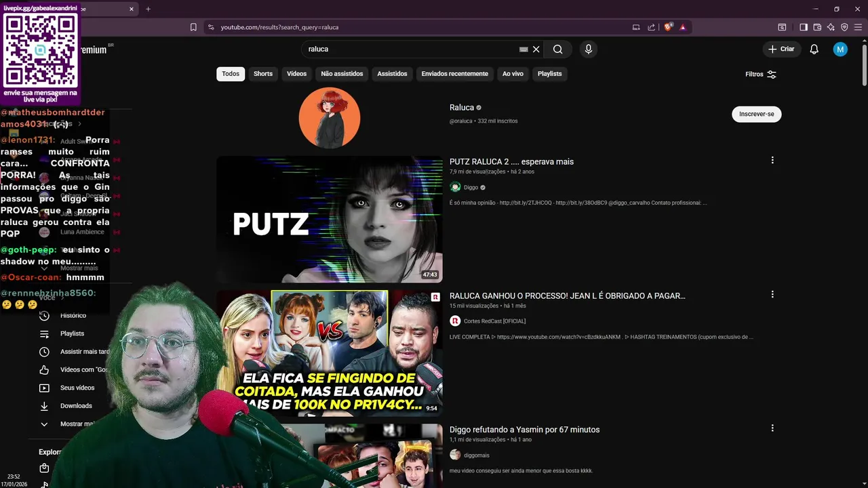
Task: Open PUTZ RALUCA 2 video title
Action: [511, 162]
